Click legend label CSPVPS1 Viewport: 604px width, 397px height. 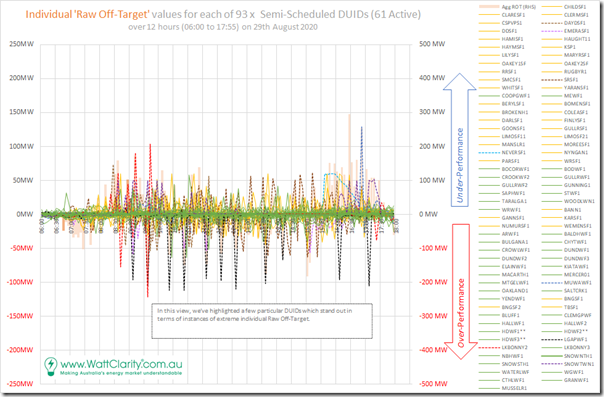point(512,23)
